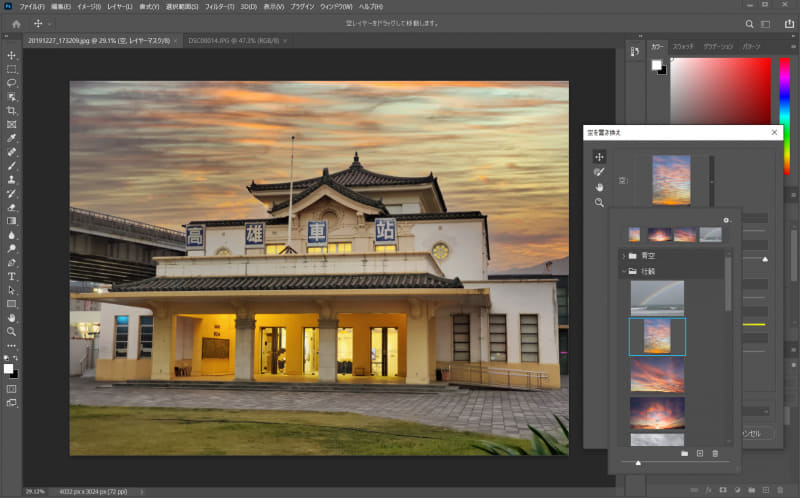Close the 20191227_173209.jpg document tab
Image resolution: width=800 pixels, height=498 pixels.
(x=176, y=41)
